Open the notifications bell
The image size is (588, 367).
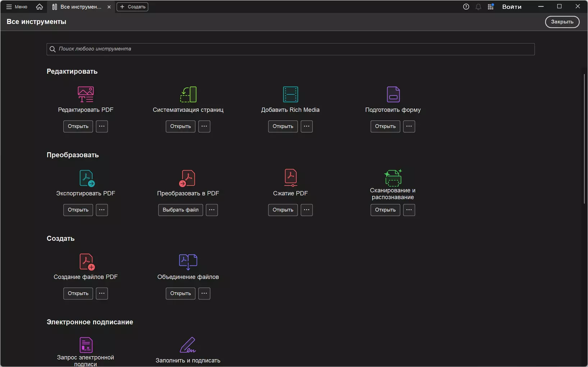tap(478, 7)
